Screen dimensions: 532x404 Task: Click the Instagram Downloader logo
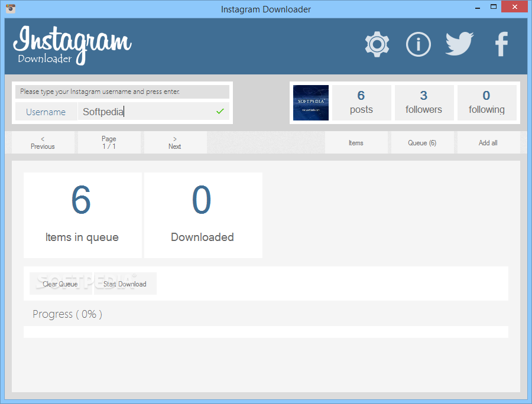click(72, 45)
